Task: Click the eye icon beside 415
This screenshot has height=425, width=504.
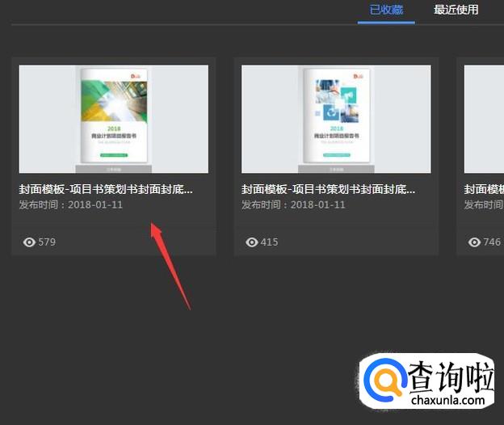Action: pyautogui.click(x=251, y=242)
